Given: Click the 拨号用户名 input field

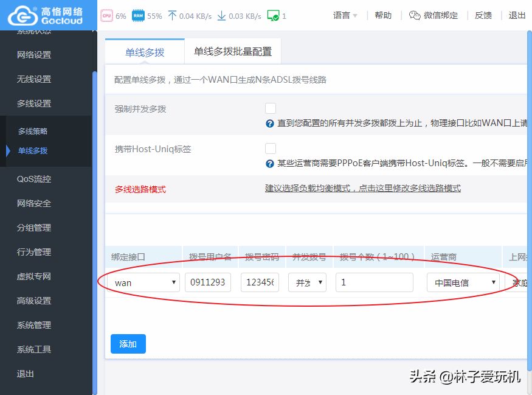Looking at the screenshot, I should pyautogui.click(x=207, y=282).
